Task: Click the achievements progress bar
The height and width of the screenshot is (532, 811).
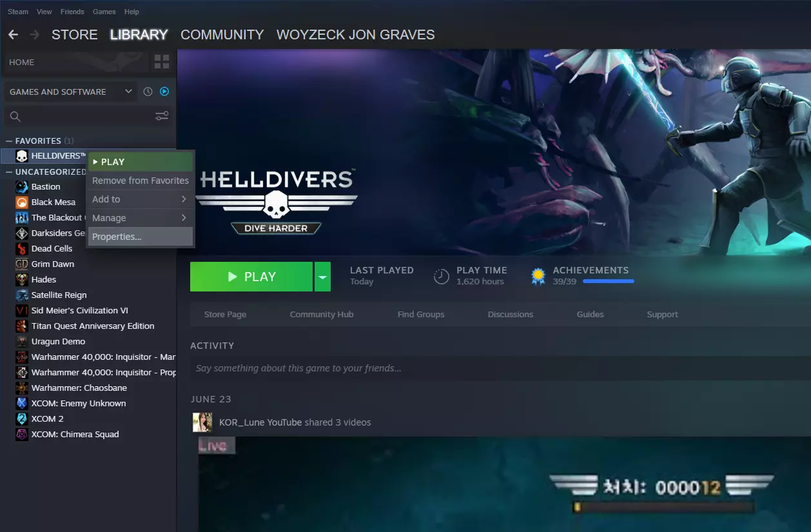Action: pos(608,281)
